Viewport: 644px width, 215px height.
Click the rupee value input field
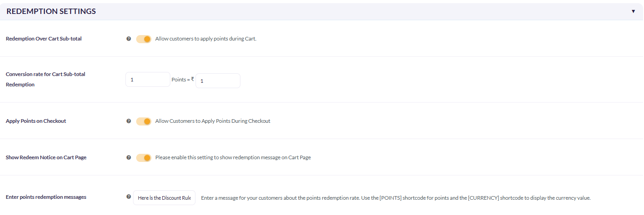coord(218,81)
